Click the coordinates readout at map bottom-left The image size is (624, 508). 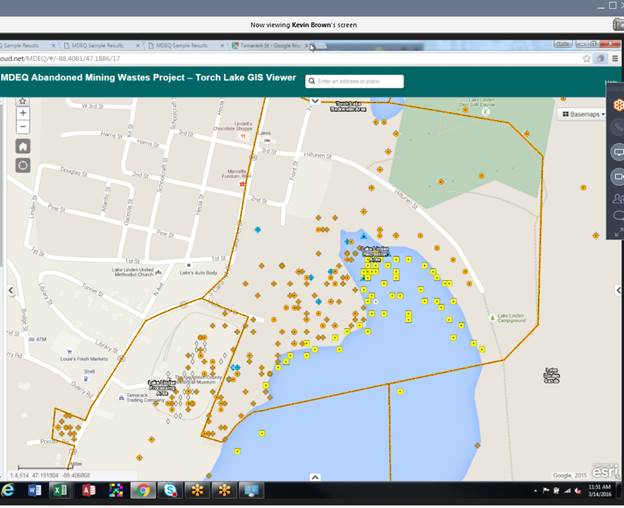tap(50, 475)
